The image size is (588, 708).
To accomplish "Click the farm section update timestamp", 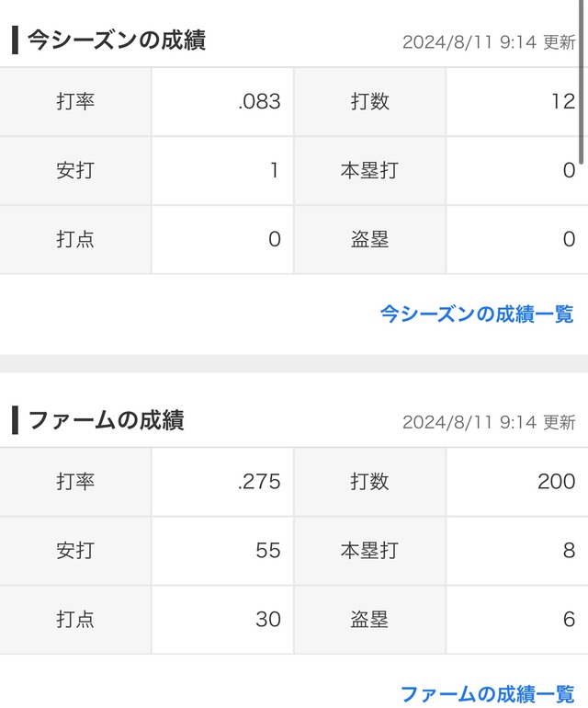I will [489, 423].
